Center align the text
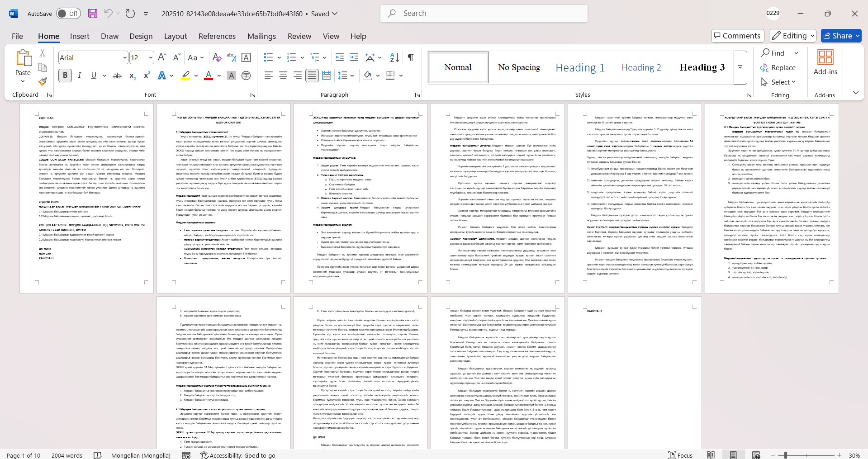Viewport: 868px width, 459px height. [x=283, y=76]
